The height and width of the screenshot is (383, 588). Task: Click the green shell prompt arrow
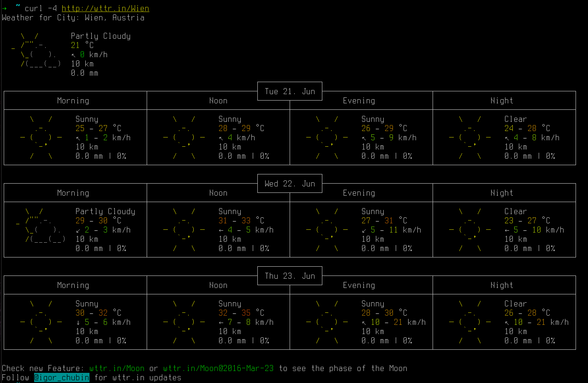coord(4,8)
